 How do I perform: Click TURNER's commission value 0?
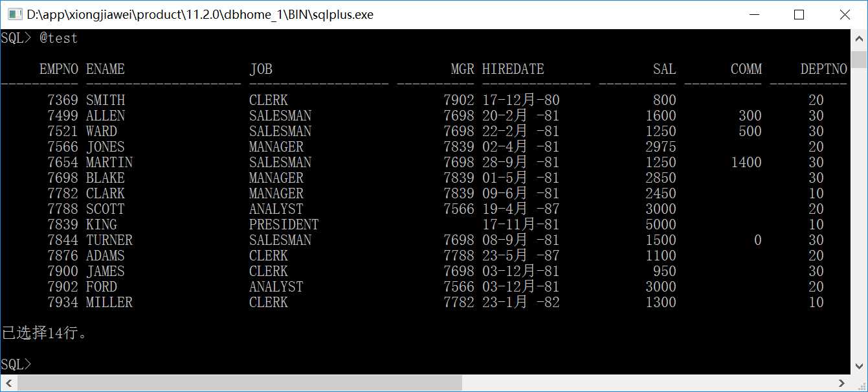click(x=758, y=240)
